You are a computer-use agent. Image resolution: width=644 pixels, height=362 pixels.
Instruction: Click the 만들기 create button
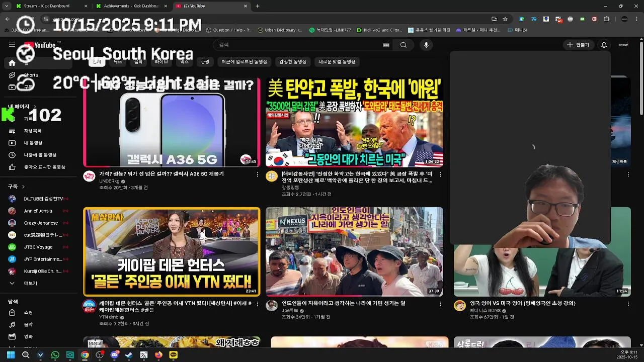pos(578,45)
